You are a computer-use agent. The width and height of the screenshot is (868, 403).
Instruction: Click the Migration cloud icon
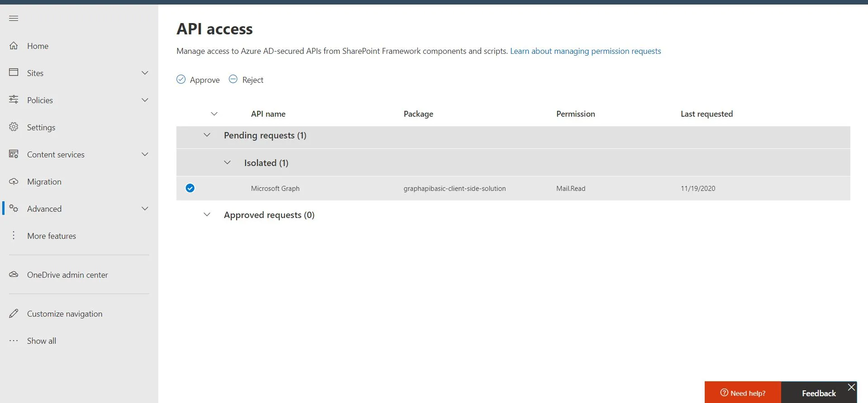pos(14,181)
